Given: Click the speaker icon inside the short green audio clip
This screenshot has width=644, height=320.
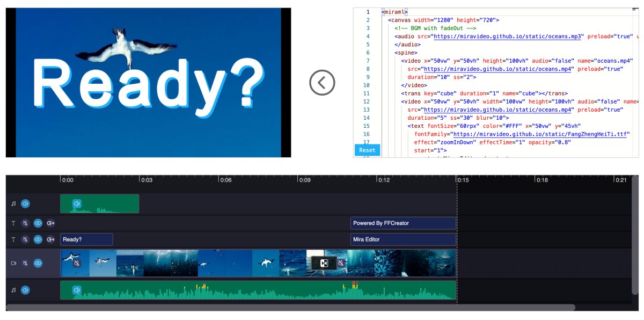Looking at the screenshot, I should pyautogui.click(x=77, y=203).
